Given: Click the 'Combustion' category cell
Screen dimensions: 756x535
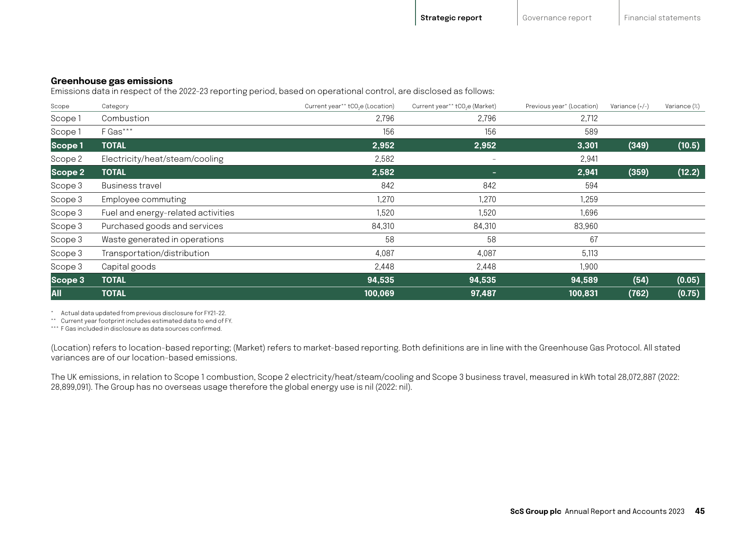Looking at the screenshot, I should click(x=125, y=119).
